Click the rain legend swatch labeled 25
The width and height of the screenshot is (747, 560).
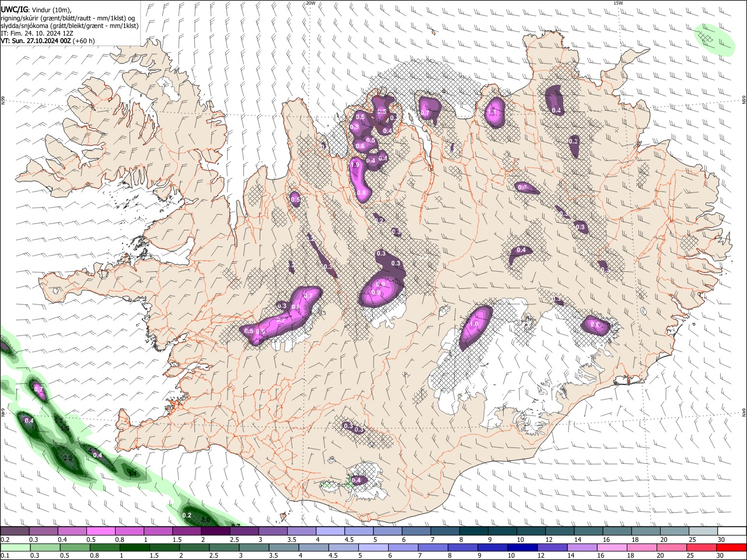700,547
